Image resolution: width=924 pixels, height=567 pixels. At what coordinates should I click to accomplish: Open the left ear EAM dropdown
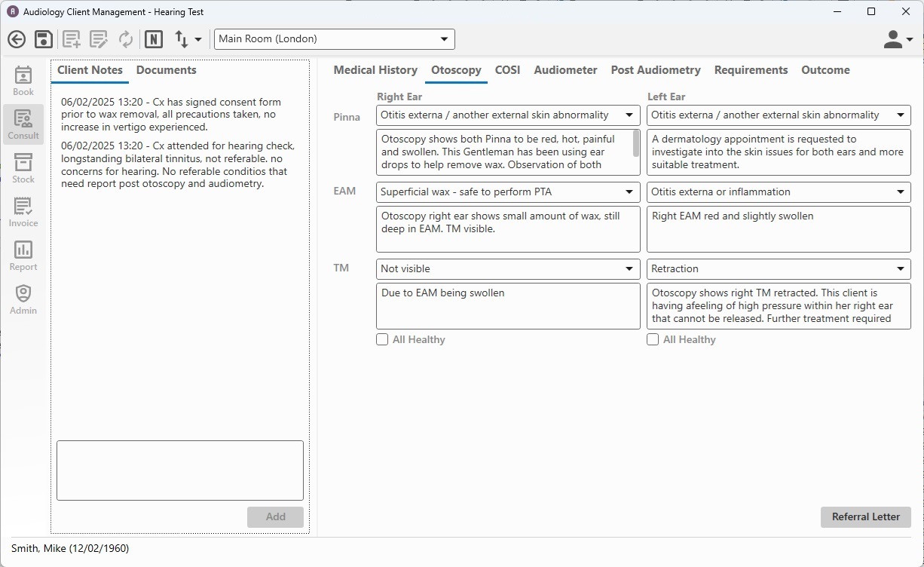(x=901, y=192)
